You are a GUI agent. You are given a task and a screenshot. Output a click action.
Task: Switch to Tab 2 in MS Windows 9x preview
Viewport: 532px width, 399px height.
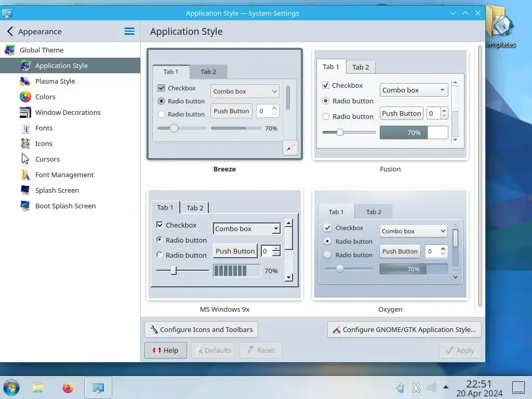195,208
